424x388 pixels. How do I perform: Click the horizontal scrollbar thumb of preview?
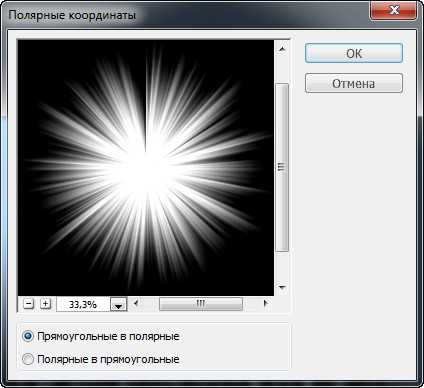point(201,304)
